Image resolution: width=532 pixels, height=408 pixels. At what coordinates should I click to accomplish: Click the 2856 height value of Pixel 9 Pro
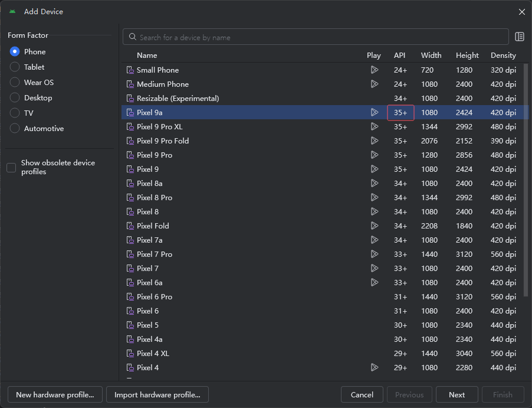464,155
